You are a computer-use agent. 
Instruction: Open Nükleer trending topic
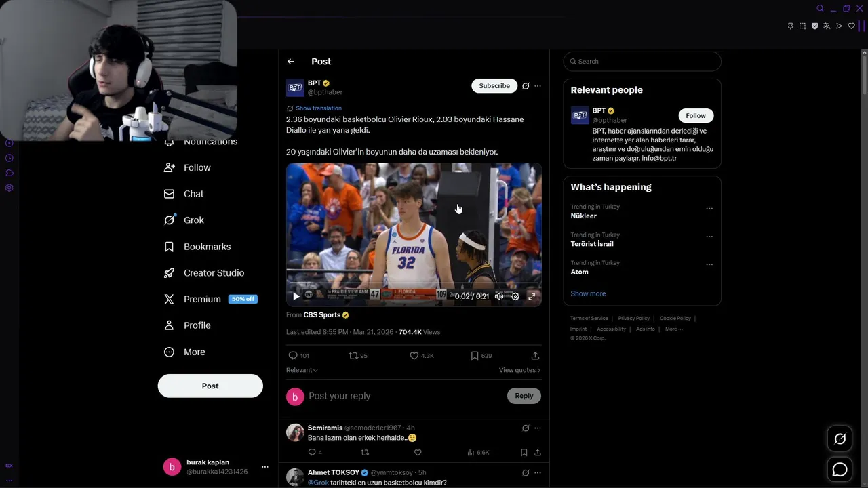[583, 216]
